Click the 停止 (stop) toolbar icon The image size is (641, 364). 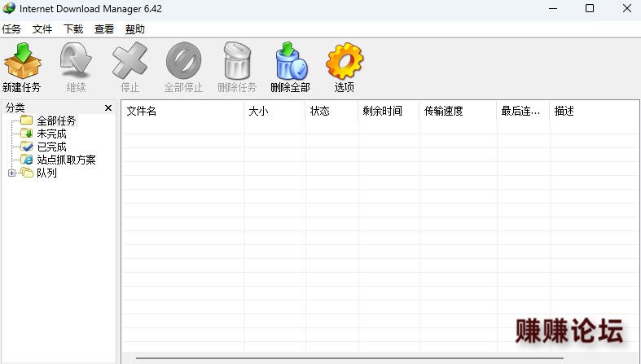pyautogui.click(x=130, y=60)
